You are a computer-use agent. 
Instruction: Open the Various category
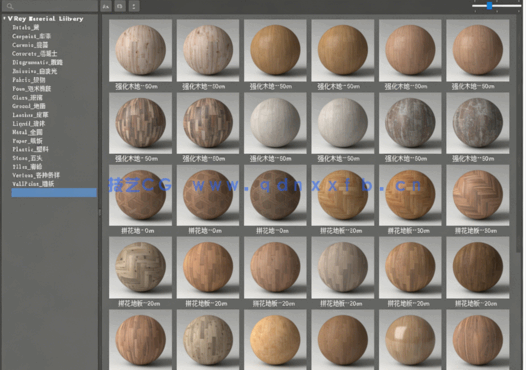pyautogui.click(x=36, y=175)
